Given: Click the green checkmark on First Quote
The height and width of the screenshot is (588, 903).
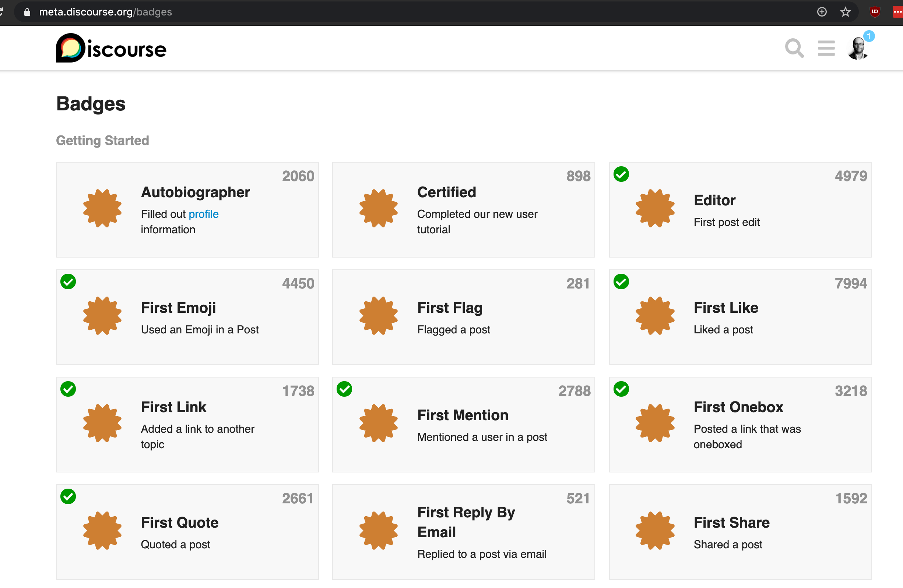Looking at the screenshot, I should pyautogui.click(x=68, y=497).
